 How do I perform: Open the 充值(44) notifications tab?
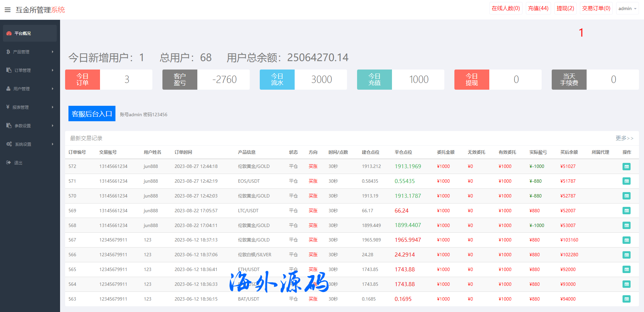pos(538,8)
